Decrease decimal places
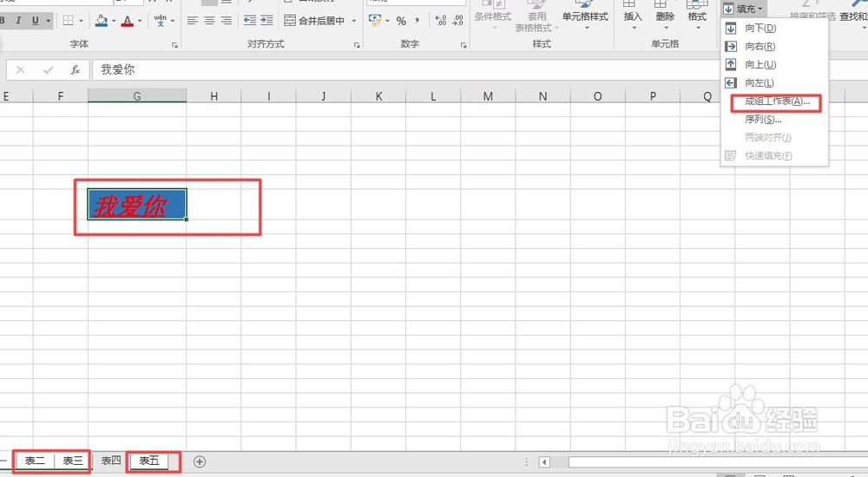Viewport: 868px width, 477px height. [x=457, y=21]
